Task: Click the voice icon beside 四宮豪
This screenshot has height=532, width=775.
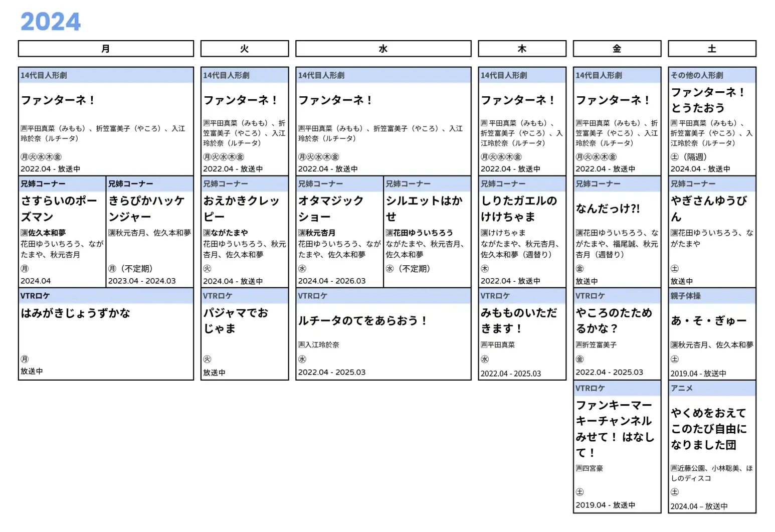Action: click(x=578, y=468)
